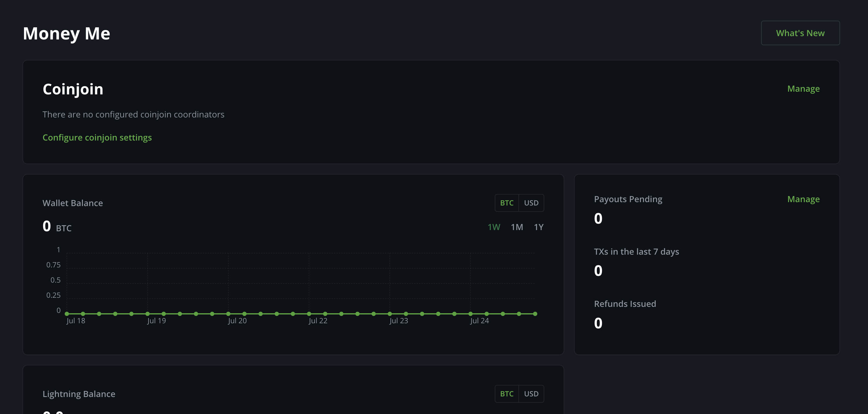Select the 1M chart time range
The image size is (868, 414).
tap(517, 227)
